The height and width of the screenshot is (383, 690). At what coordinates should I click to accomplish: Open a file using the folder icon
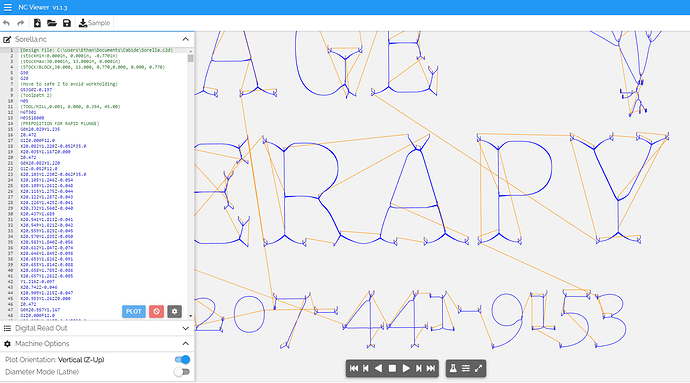point(52,23)
